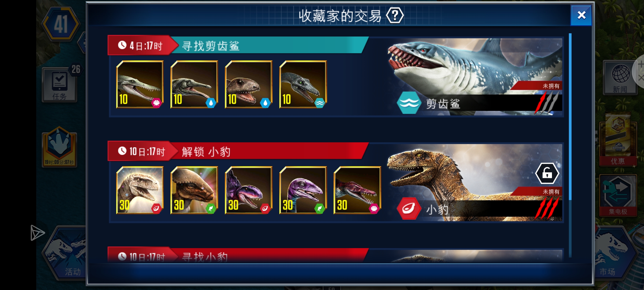644x290 pixels.
Task: Select the first crocodile-snout creature card costing 10
Action: tap(140, 84)
